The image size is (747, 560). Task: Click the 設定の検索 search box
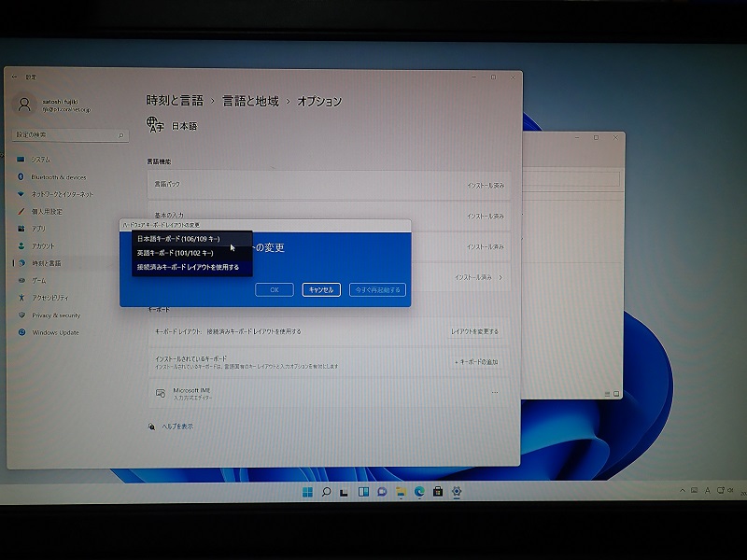70,135
